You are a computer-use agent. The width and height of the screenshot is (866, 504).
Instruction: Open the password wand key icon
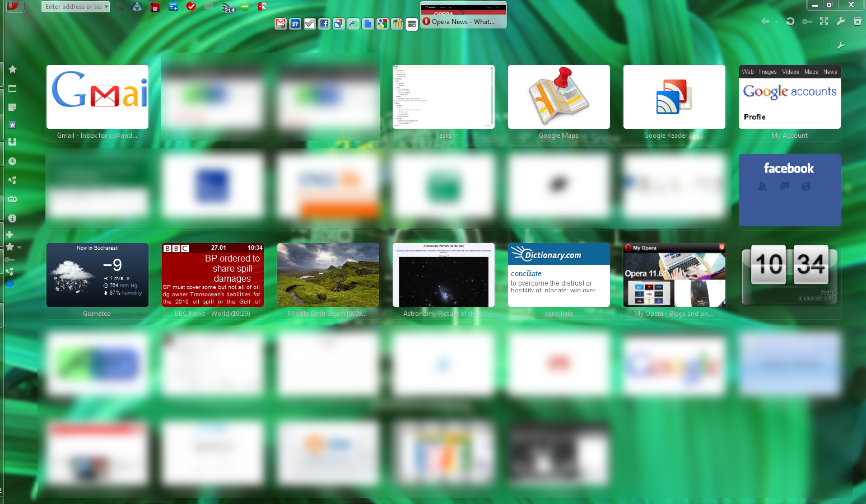pos(807,21)
